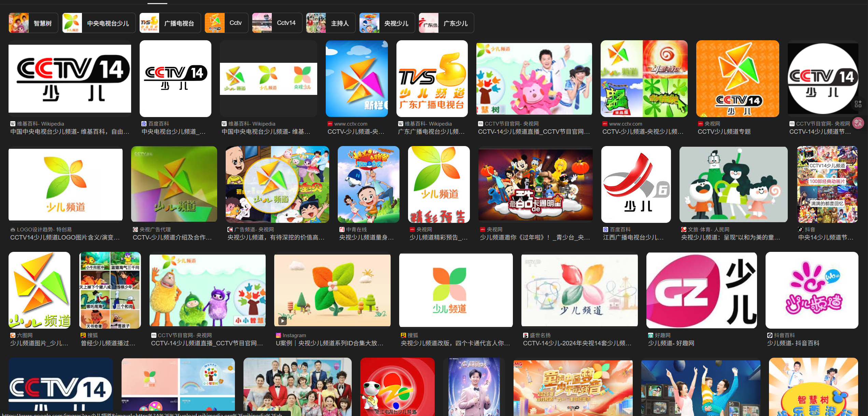Click the translate icon at right edge

(858, 123)
